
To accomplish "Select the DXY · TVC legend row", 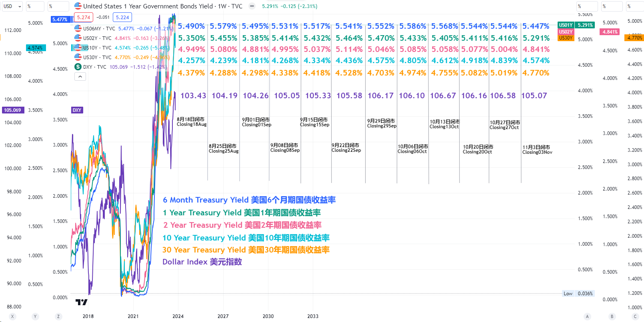I will click(120, 67).
